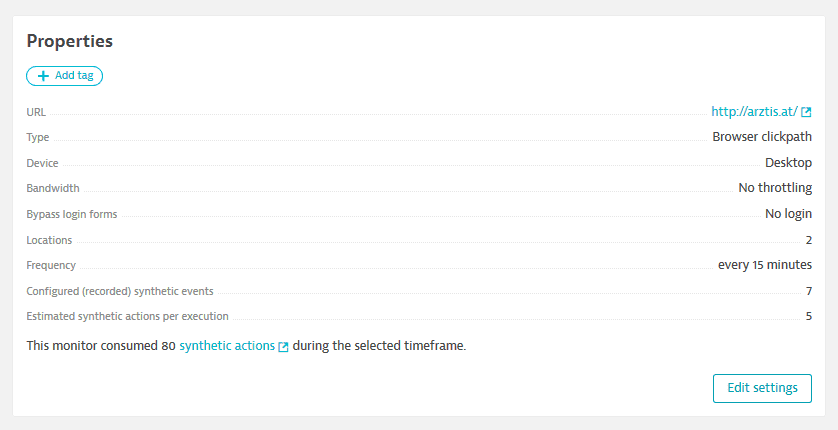Click the every 15 minutes frequency value
This screenshot has height=430, width=838.
click(765, 264)
